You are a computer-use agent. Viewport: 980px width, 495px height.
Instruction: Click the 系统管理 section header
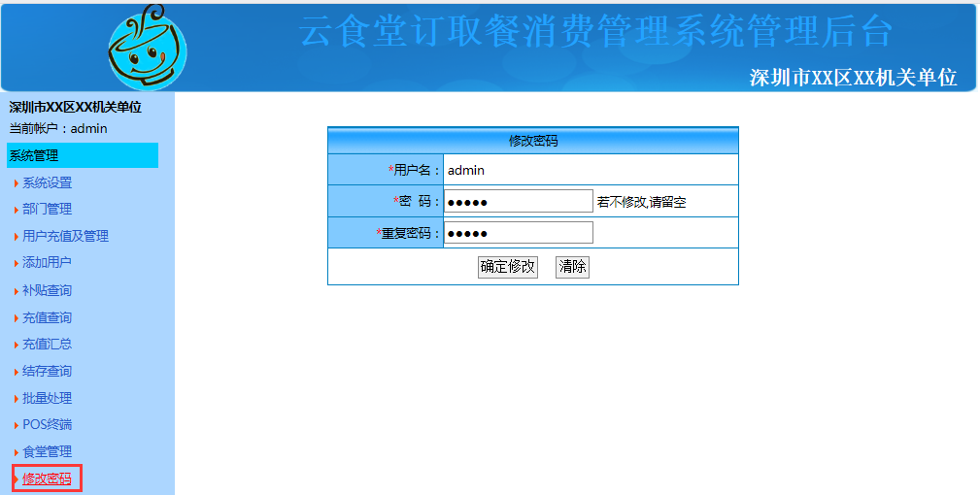coord(82,155)
